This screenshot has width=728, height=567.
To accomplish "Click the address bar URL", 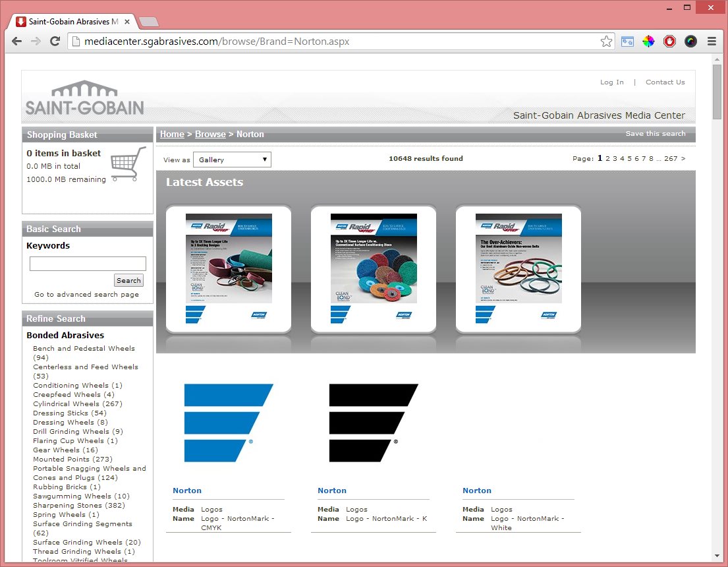I will tap(217, 42).
